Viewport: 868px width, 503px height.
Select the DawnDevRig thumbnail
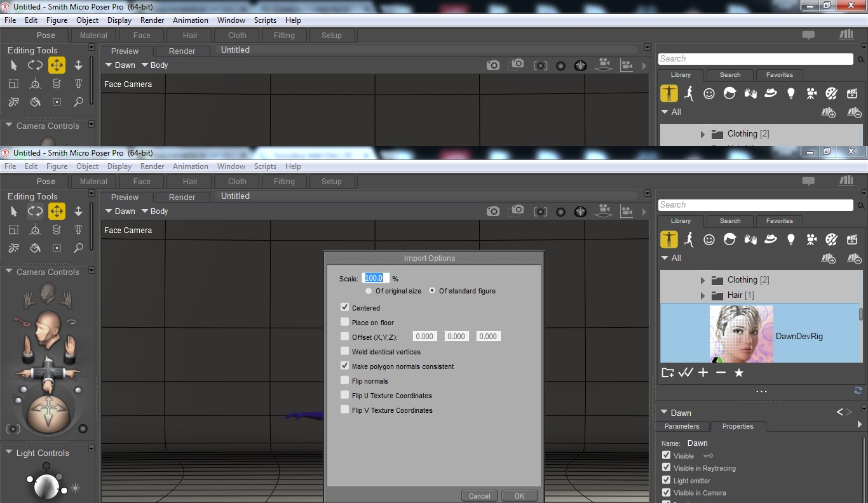(741, 334)
